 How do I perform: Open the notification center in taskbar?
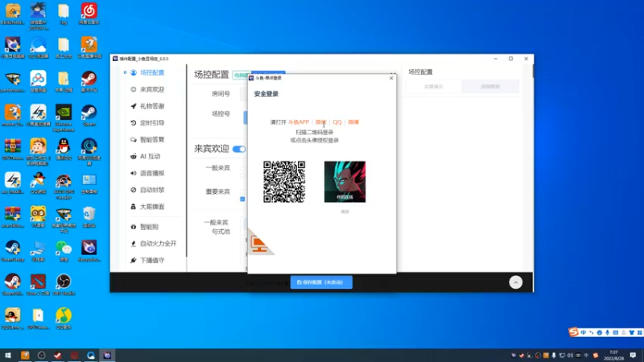coord(633,356)
